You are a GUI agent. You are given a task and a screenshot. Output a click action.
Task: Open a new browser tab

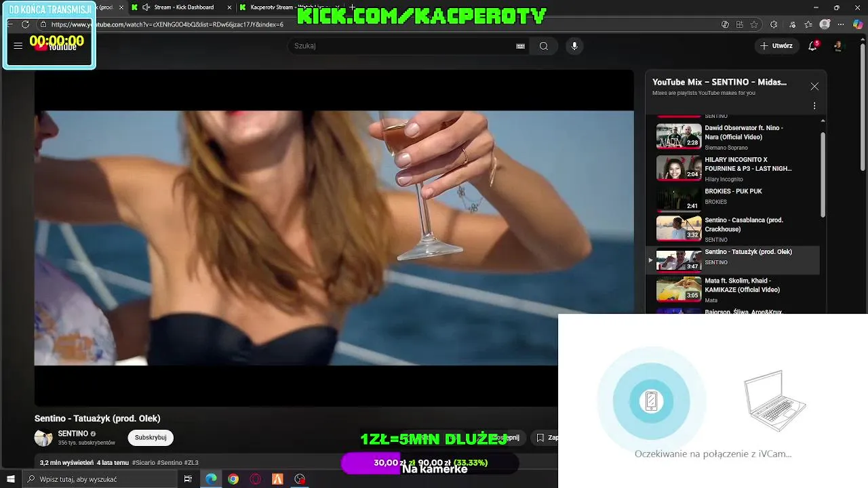click(352, 7)
